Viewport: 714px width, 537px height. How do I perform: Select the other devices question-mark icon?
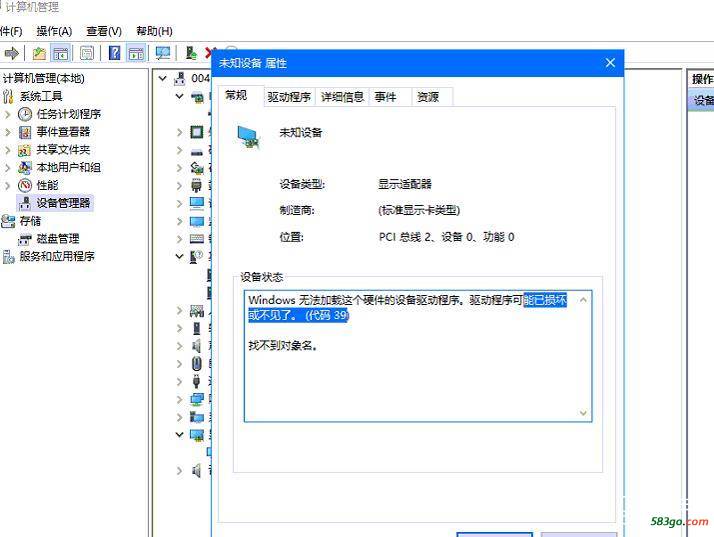tap(196, 256)
